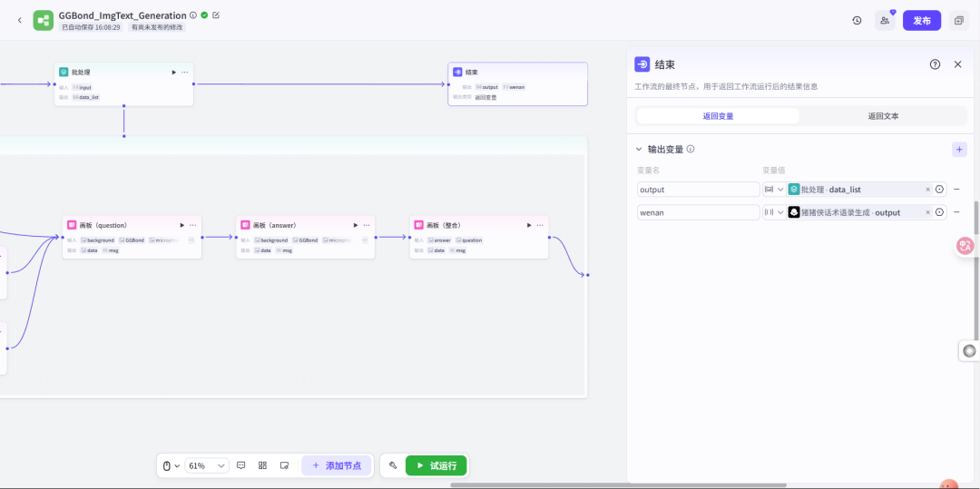Click the green 试运行 test run button
Viewport: 980px width, 489px height.
(x=436, y=465)
